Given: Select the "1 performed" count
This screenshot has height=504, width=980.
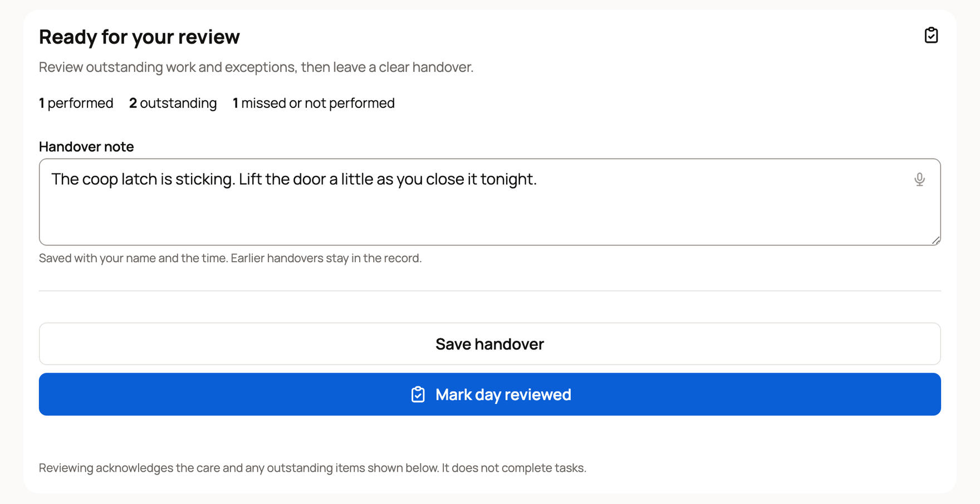Looking at the screenshot, I should pyautogui.click(x=76, y=103).
